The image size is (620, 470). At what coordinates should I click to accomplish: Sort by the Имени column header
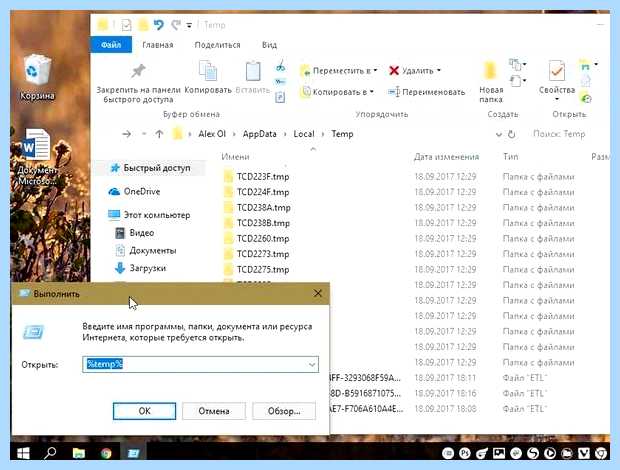tap(235, 157)
